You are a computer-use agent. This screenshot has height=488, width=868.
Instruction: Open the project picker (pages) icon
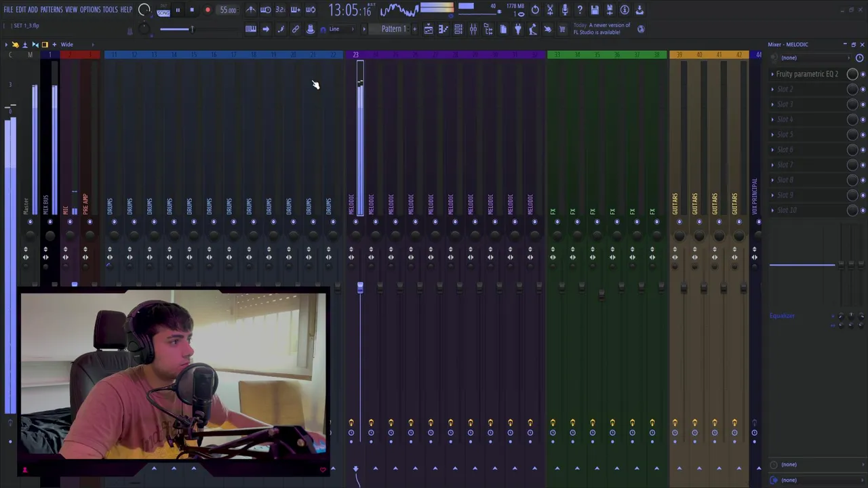point(503,29)
